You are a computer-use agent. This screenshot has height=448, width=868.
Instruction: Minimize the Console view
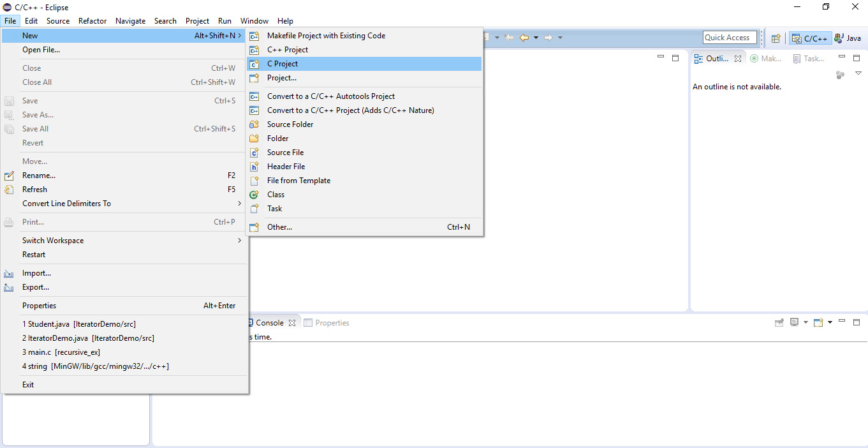click(842, 322)
